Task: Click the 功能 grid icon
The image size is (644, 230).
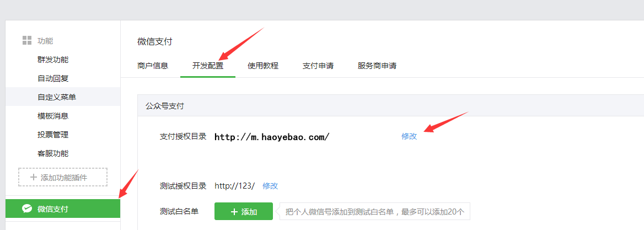Action: click(27, 40)
